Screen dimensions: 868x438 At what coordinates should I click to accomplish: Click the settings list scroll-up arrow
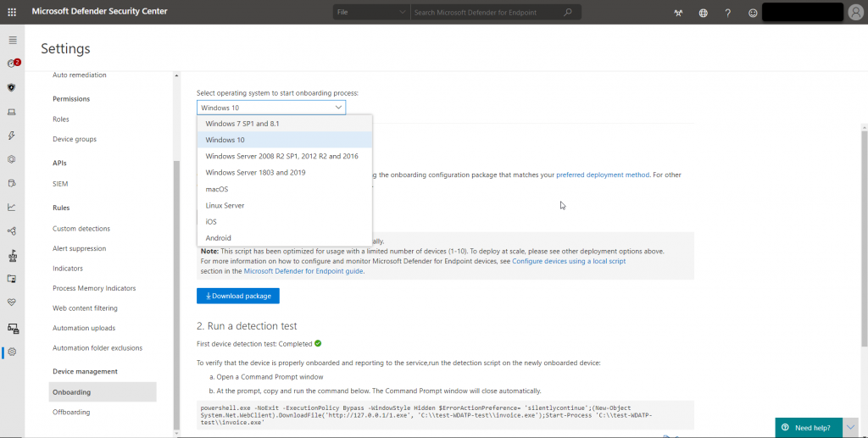point(176,75)
